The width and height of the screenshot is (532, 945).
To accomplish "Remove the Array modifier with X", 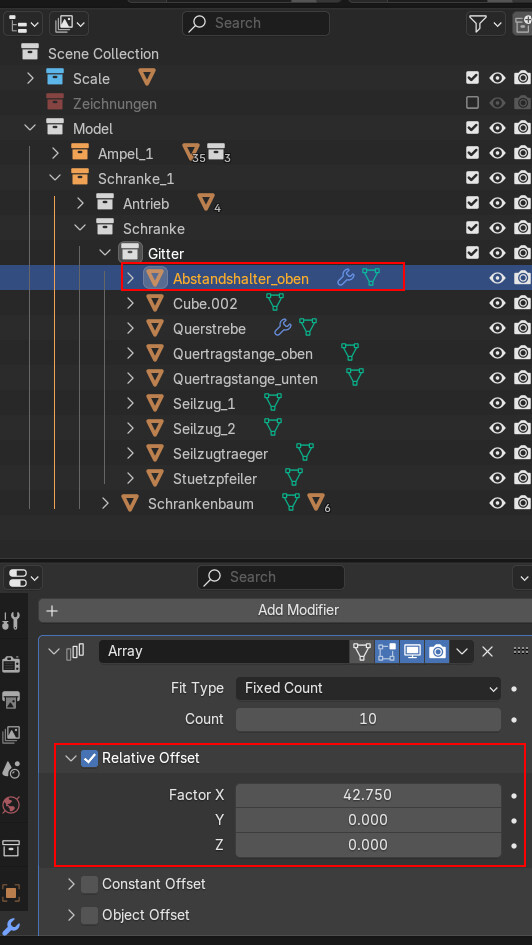I will click(487, 651).
